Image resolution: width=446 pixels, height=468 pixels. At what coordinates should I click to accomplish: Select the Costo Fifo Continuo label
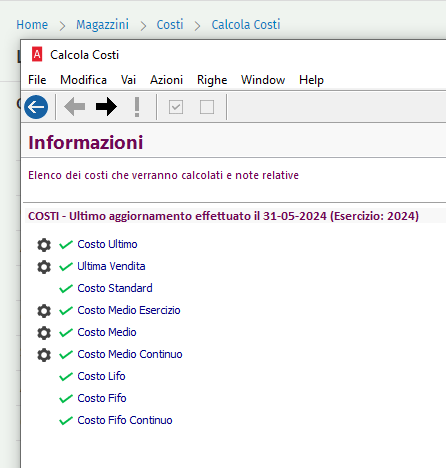pos(125,420)
